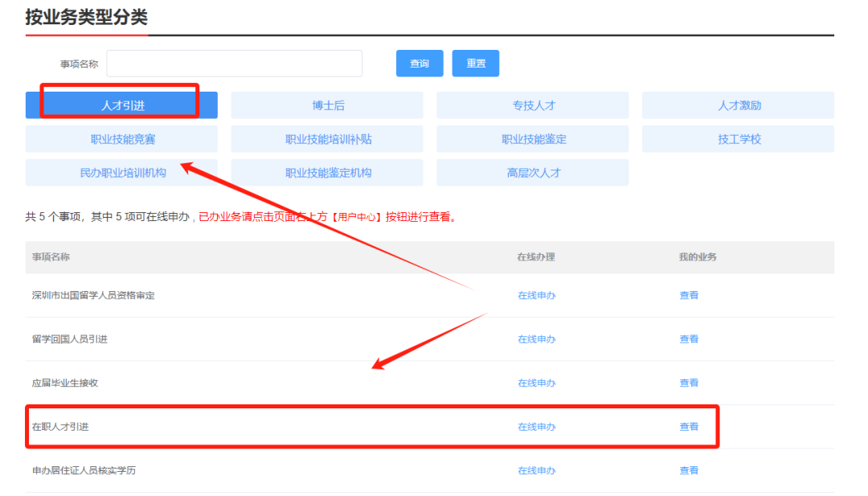Image resolution: width=868 pixels, height=496 pixels.
Task: Open the 职业技能竞赛 category
Action: (122, 139)
